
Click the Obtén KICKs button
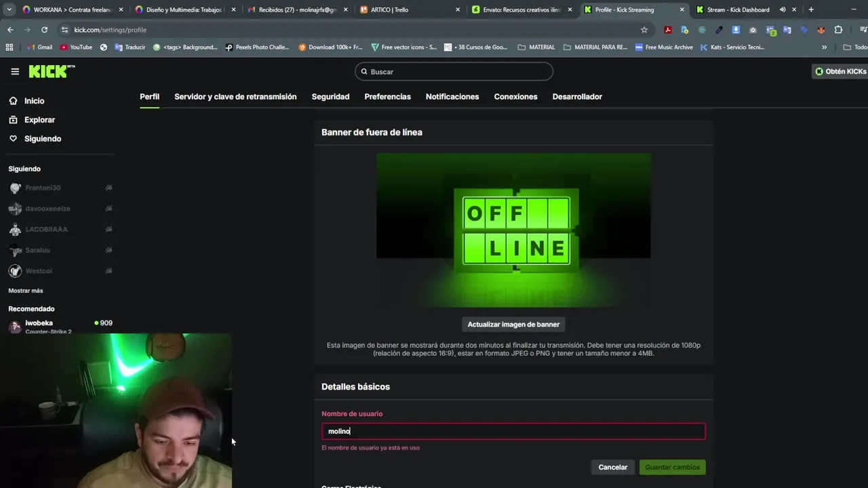click(841, 71)
